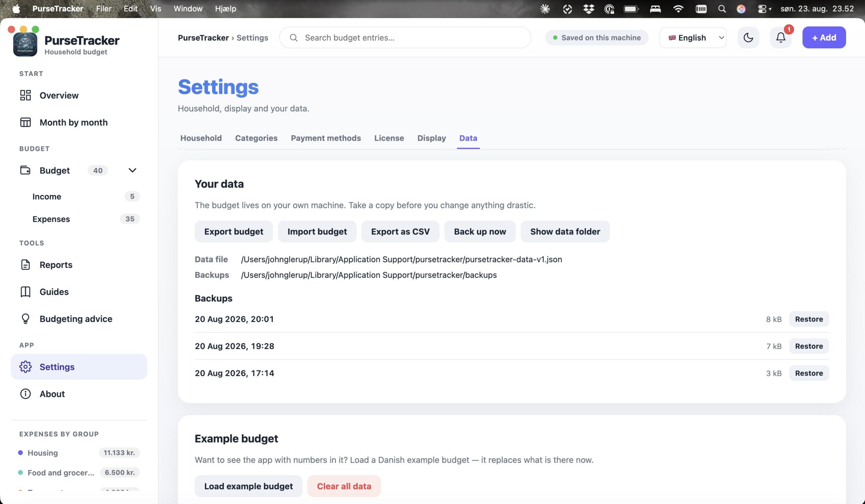This screenshot has height=504, width=865.
Task: Click the Settings gear icon in sidebar
Action: coord(25,367)
